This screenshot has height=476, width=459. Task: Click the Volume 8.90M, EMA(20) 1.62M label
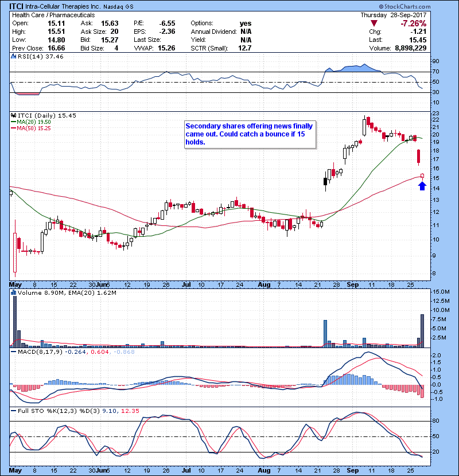[67, 293]
